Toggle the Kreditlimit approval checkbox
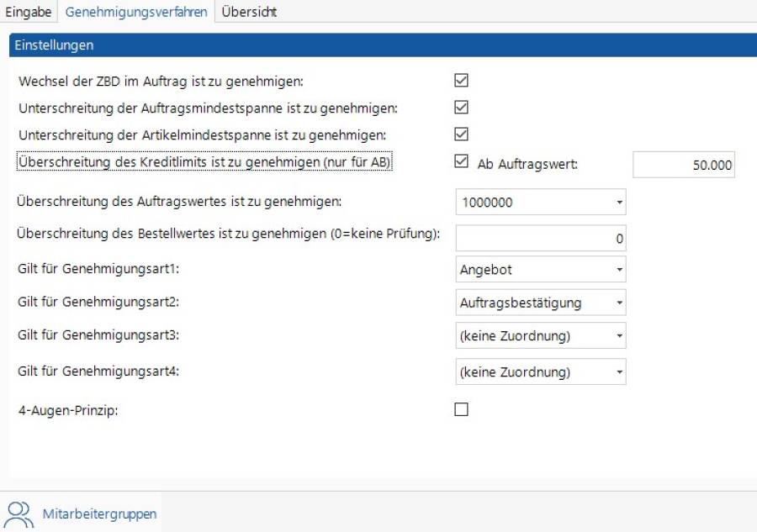 pos(461,161)
